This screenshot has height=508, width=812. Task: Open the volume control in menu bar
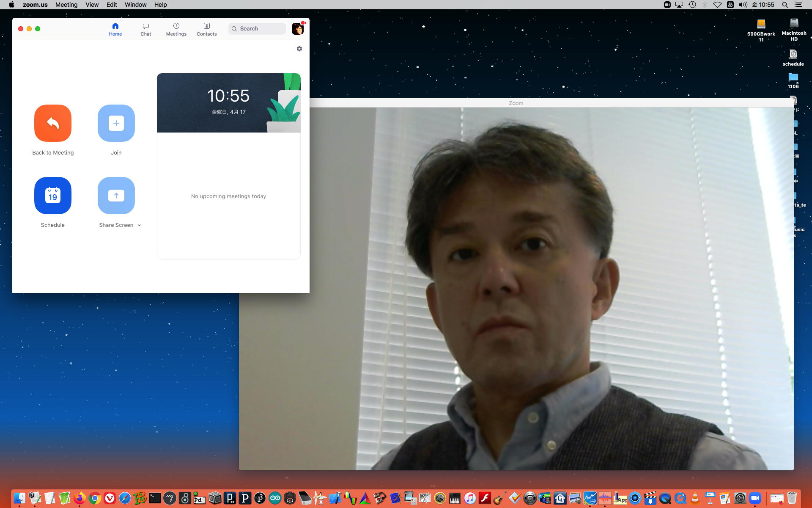743,5
